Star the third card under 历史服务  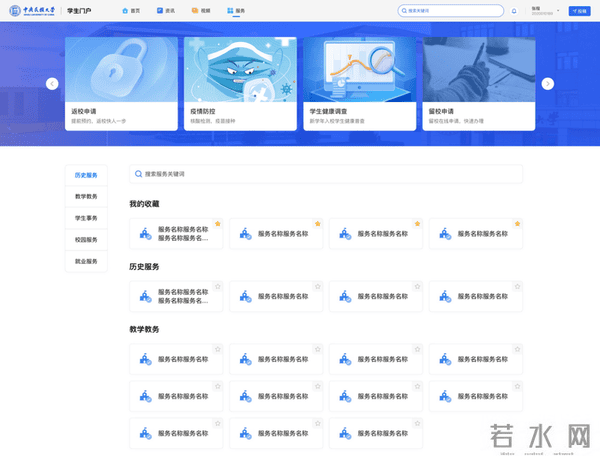pos(417,287)
